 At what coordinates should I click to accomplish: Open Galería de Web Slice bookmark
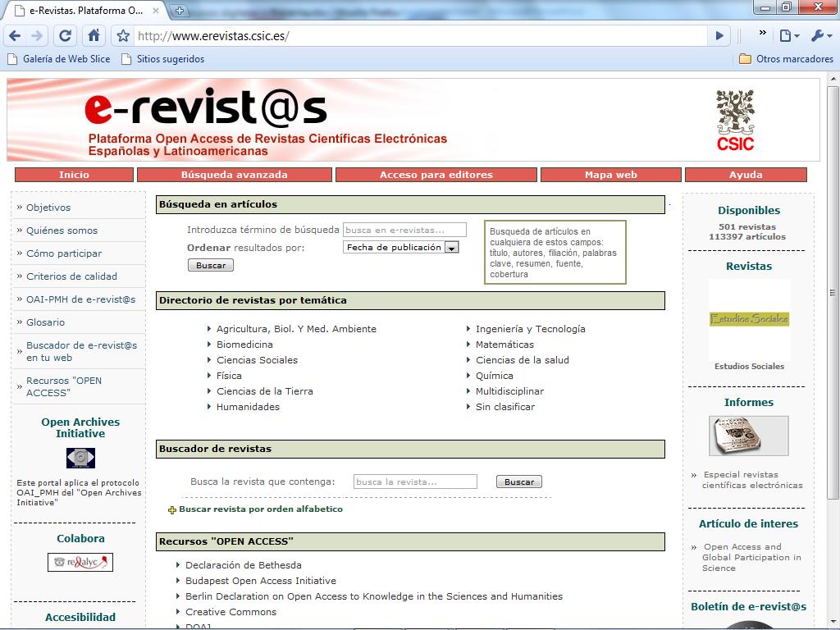tap(59, 59)
